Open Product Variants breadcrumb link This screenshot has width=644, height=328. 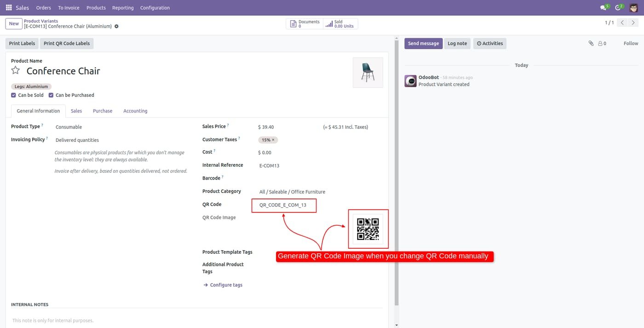pos(41,21)
